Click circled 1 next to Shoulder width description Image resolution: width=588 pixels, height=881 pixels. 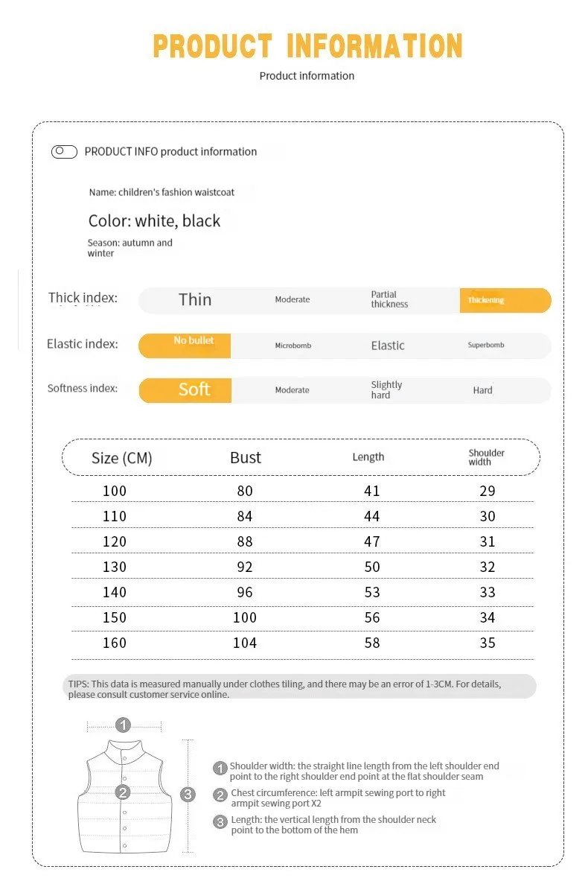[220, 768]
